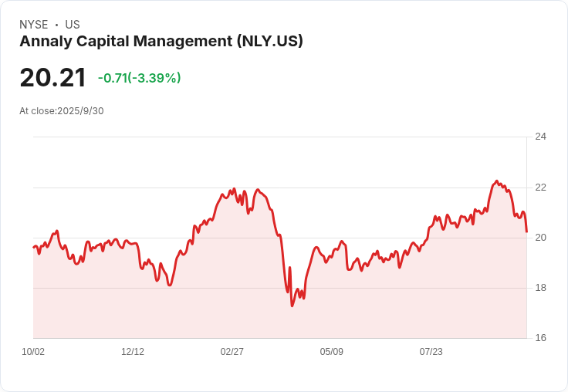Click the highest peak of the price line

click(496, 181)
